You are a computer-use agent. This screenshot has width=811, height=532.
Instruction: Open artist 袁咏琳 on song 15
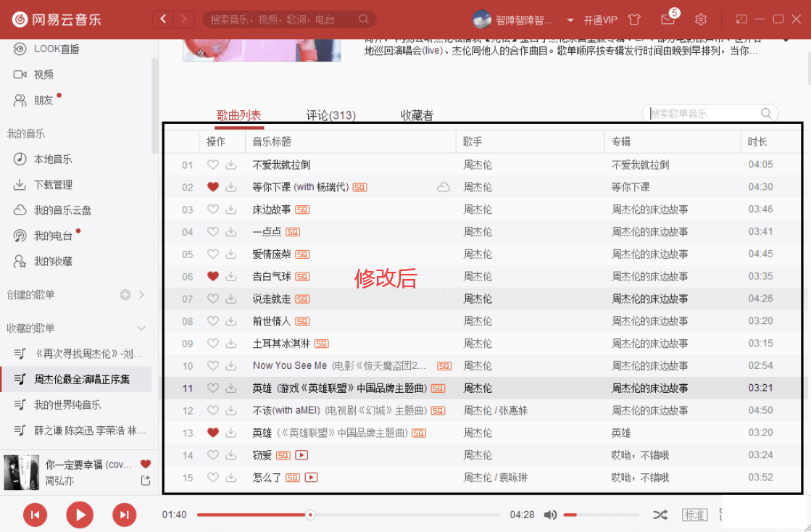point(512,478)
